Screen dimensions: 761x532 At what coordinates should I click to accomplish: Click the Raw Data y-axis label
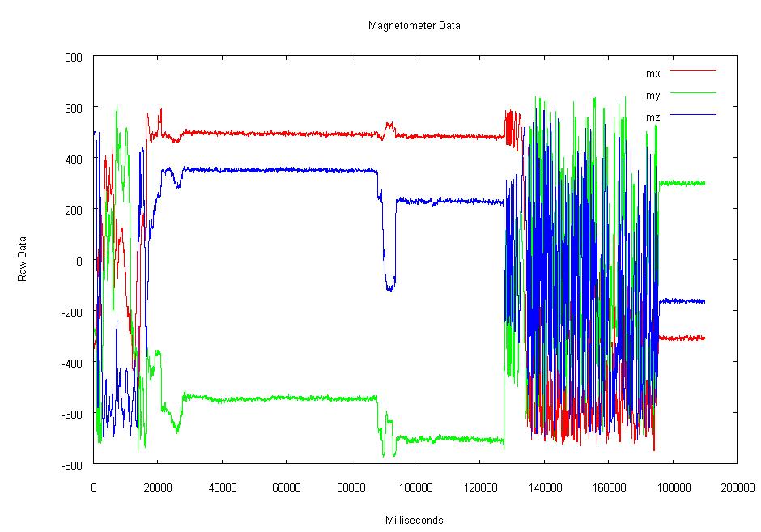point(23,258)
